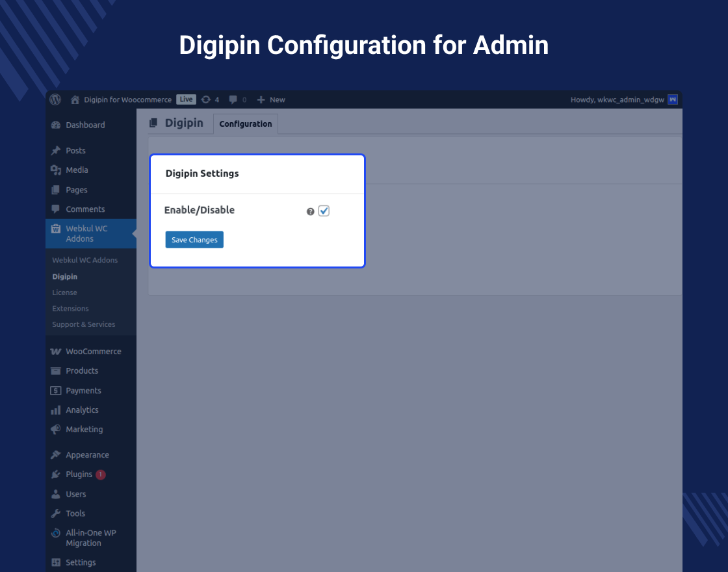Click the updates icon showing 4

[x=205, y=99]
